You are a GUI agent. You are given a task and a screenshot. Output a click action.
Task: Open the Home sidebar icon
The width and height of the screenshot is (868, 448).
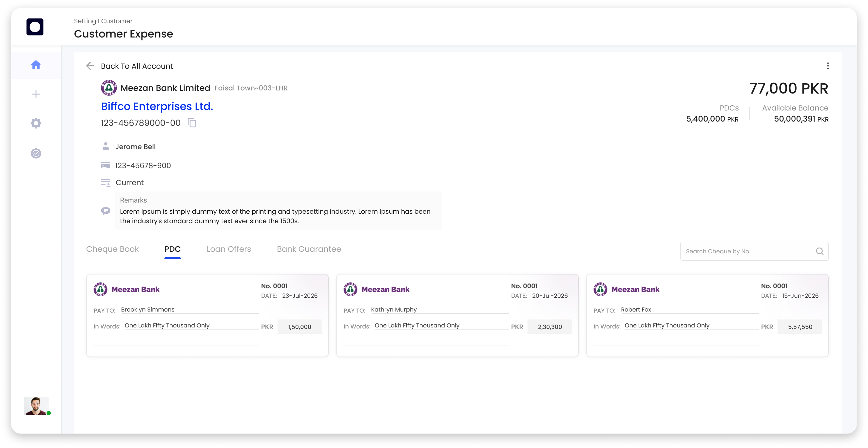click(36, 65)
